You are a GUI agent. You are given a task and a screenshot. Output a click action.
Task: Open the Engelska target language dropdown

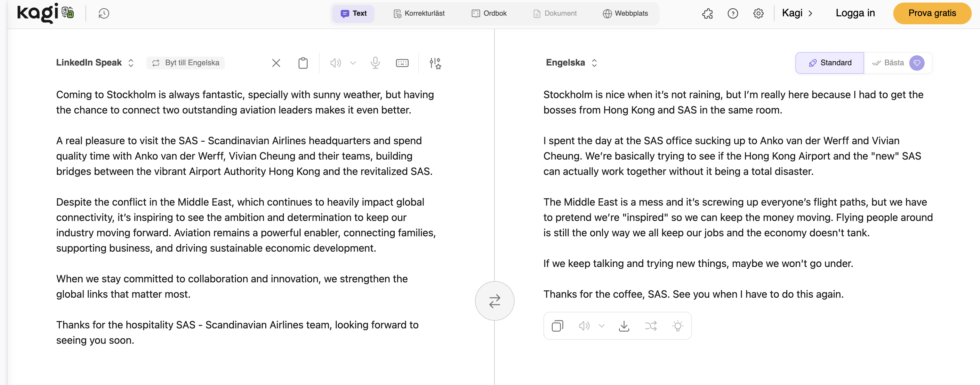571,63
